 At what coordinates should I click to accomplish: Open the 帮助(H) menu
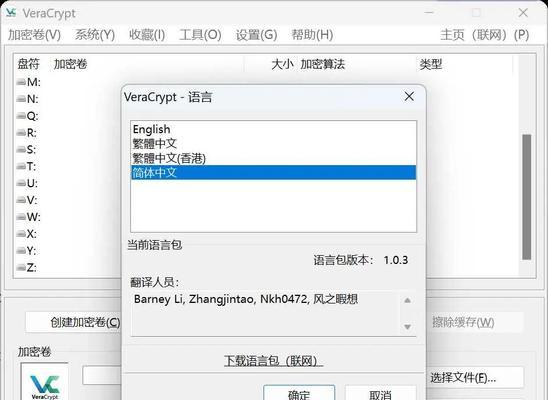point(312,35)
